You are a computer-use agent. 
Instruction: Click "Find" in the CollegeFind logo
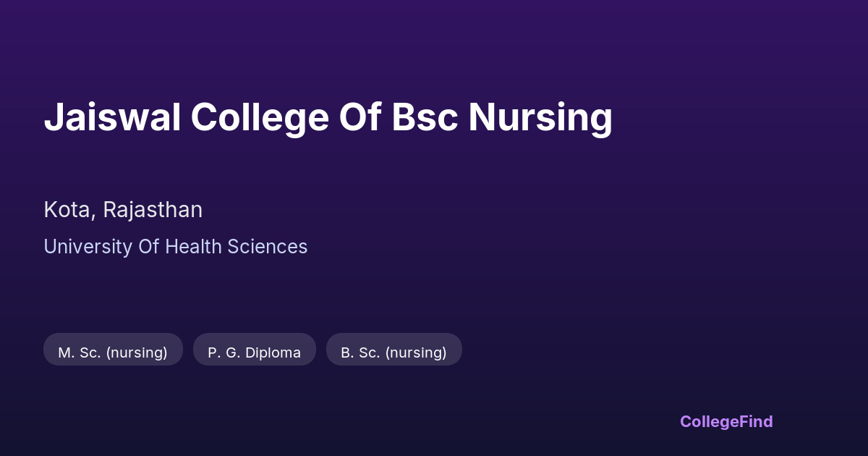pos(756,421)
